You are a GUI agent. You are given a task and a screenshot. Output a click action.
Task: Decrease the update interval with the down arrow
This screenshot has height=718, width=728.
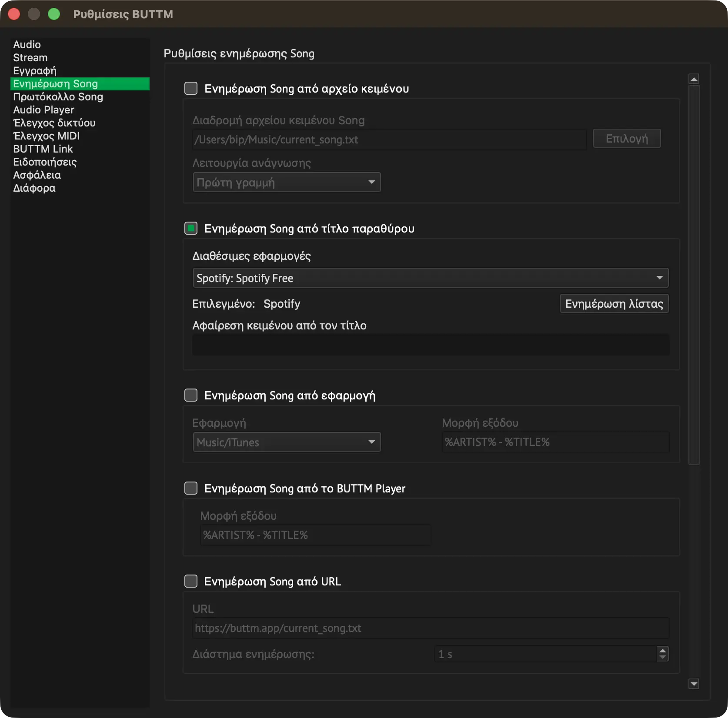coord(663,658)
